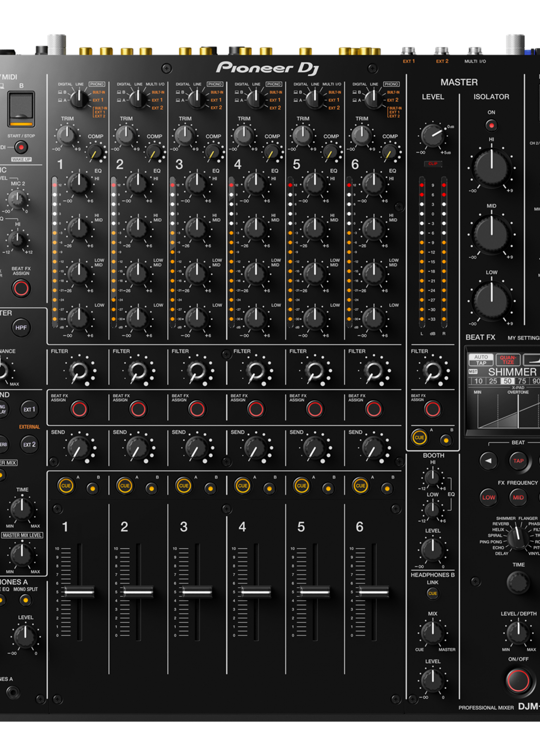This screenshot has height=756, width=540.
Task: Click channel 3 COMP knob
Action: coord(212,152)
